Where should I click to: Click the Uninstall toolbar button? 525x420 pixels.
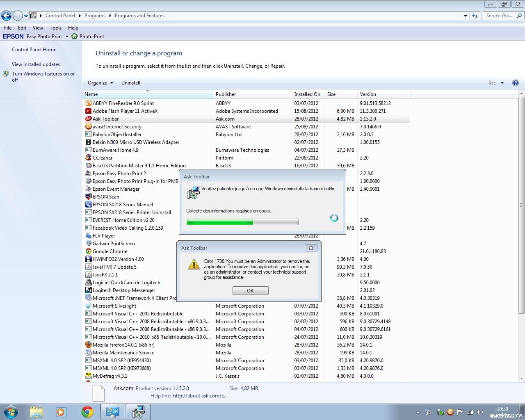[131, 83]
